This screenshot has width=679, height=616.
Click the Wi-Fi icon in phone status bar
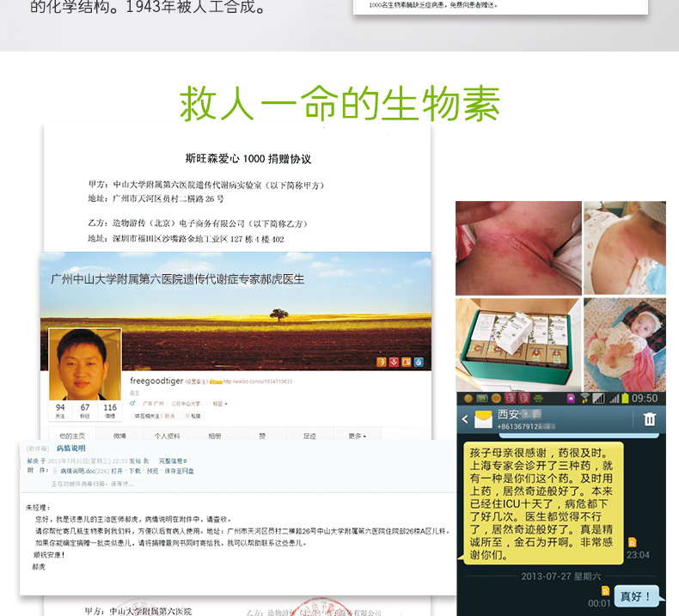click(584, 399)
